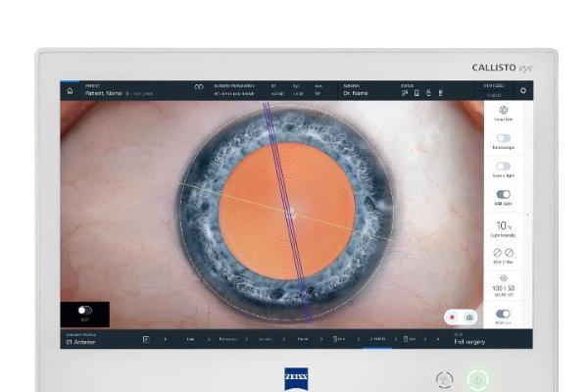588x392 pixels.
Task: Open the Smart Start icon in side panel
Action: click(503, 111)
